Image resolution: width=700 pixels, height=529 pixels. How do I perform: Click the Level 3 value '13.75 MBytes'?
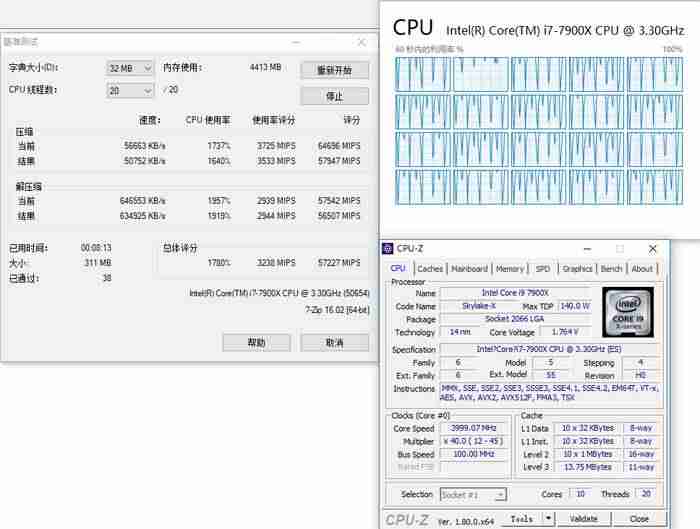tap(588, 467)
